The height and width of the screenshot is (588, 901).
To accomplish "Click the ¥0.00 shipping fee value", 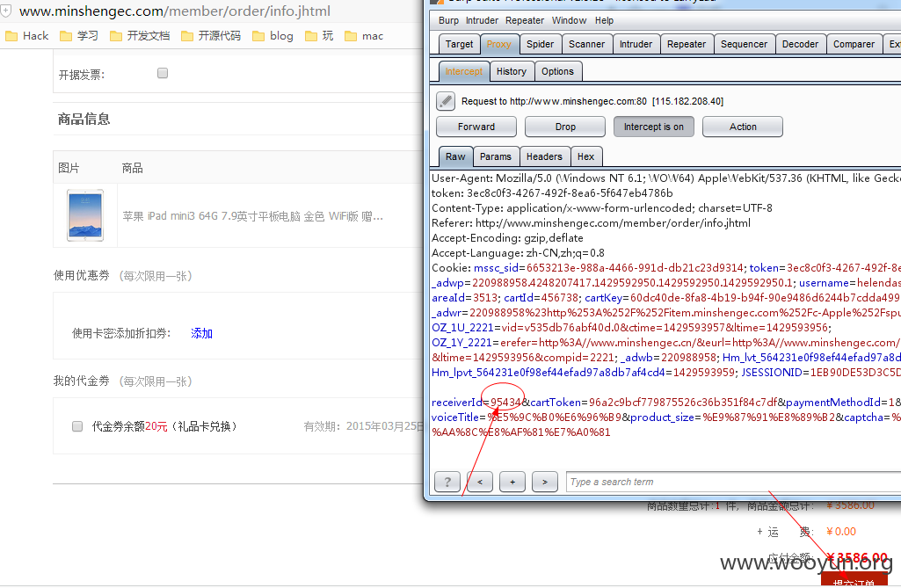I will pyautogui.click(x=841, y=532).
